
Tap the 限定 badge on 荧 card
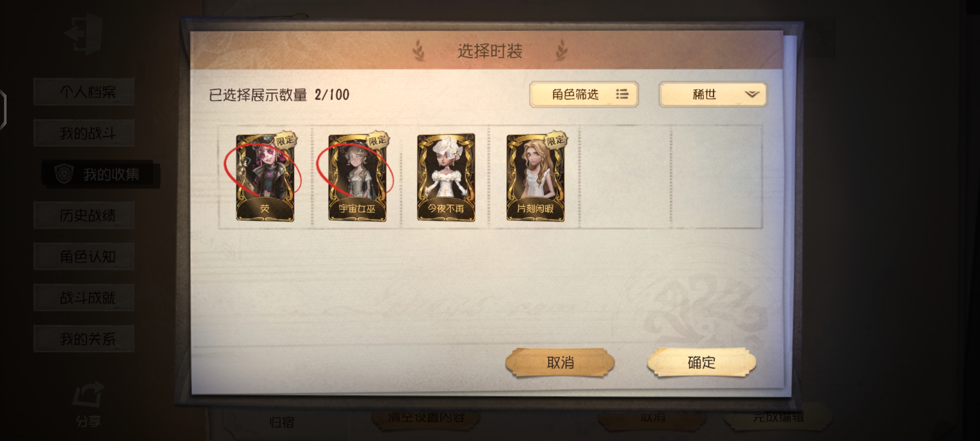[x=285, y=140]
